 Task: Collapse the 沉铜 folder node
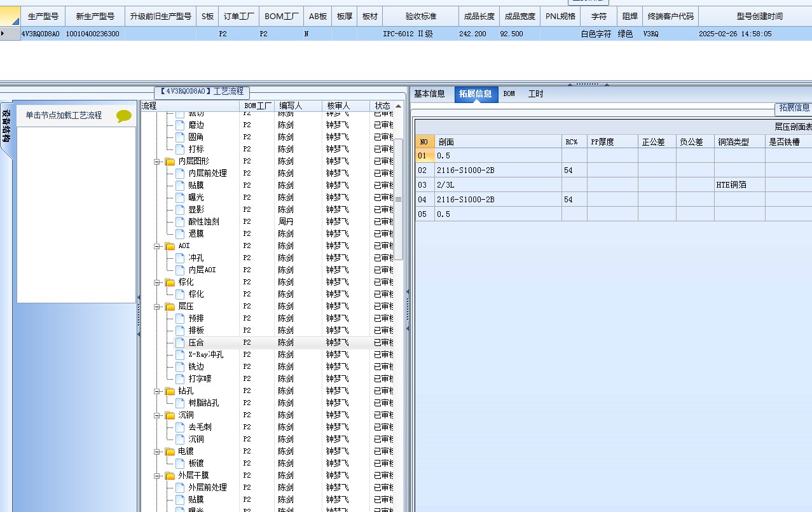point(157,415)
